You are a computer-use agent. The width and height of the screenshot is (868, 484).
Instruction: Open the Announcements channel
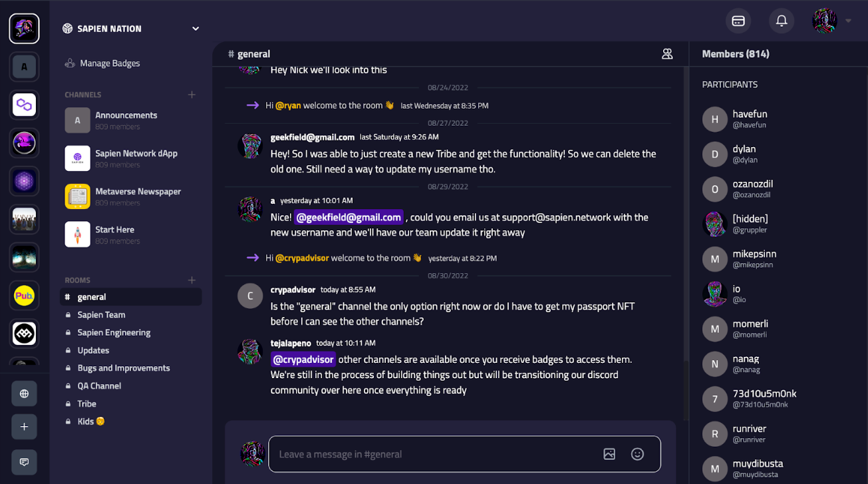[x=126, y=120]
